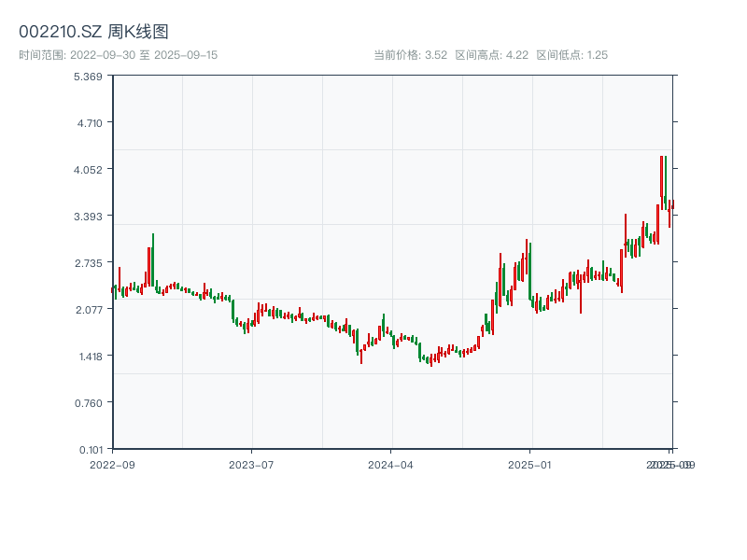
Task: Click the 2024-04 x-axis date label
Action: pos(391,464)
